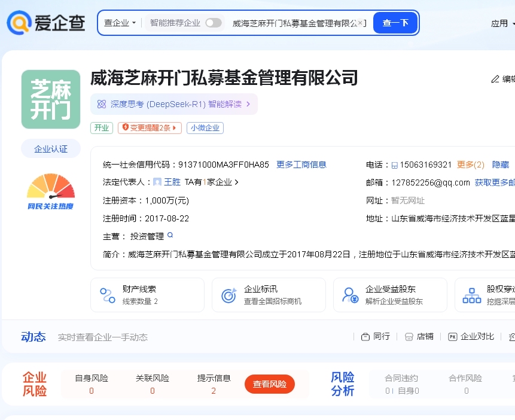Open the 应用 menu
Screen dimensions: 515x420
[x=502, y=23]
